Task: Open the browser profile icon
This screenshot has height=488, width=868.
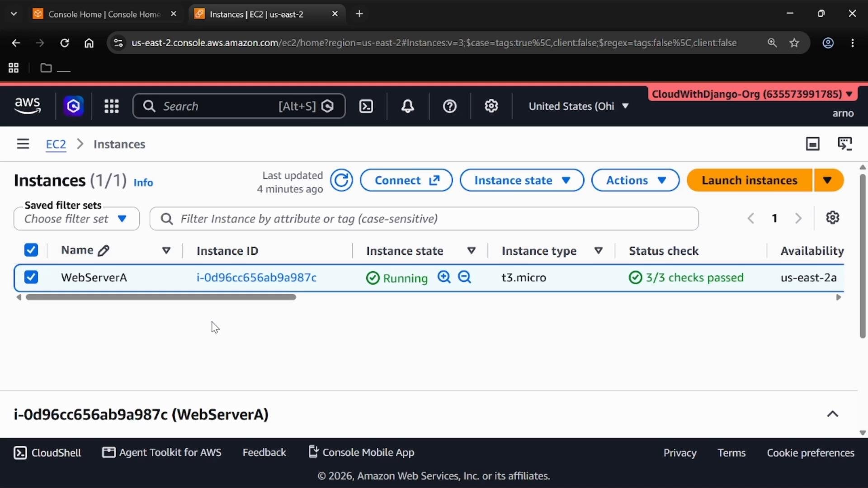Action: click(828, 43)
